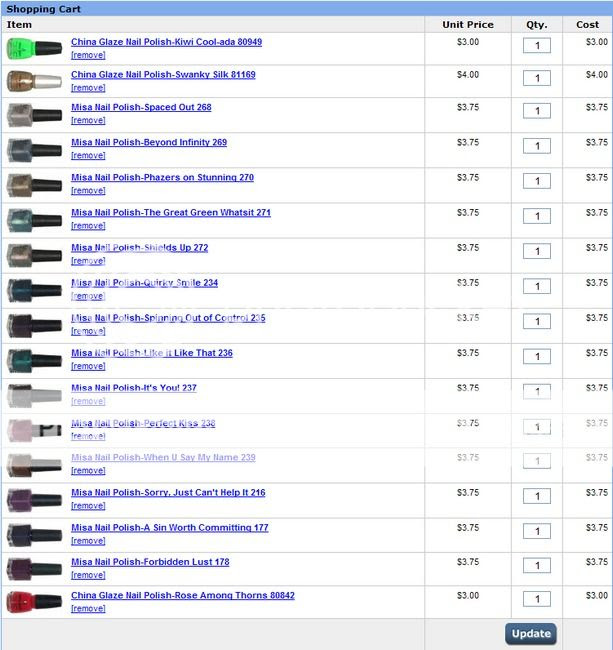Open Misa Phazers on Stunning 270 link
The width and height of the screenshot is (613, 650).
(162, 177)
